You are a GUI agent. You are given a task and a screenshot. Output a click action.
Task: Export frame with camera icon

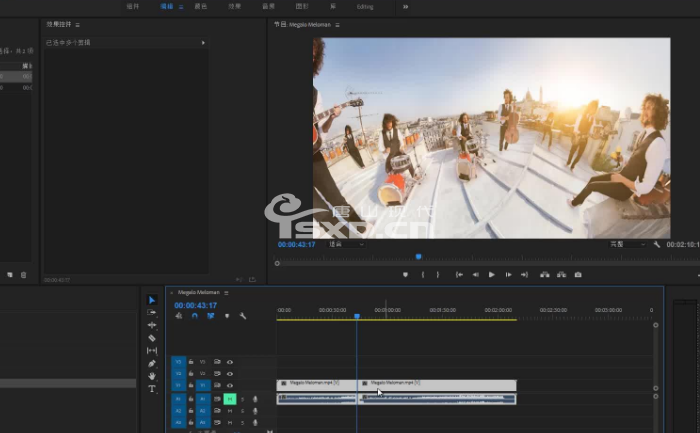coord(578,275)
